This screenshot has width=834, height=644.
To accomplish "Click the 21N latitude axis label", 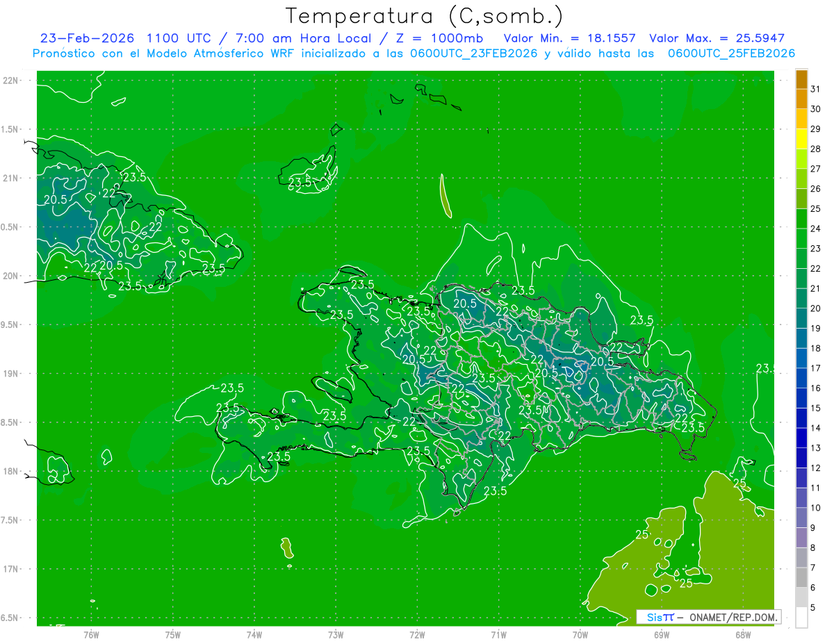I will click(11, 178).
